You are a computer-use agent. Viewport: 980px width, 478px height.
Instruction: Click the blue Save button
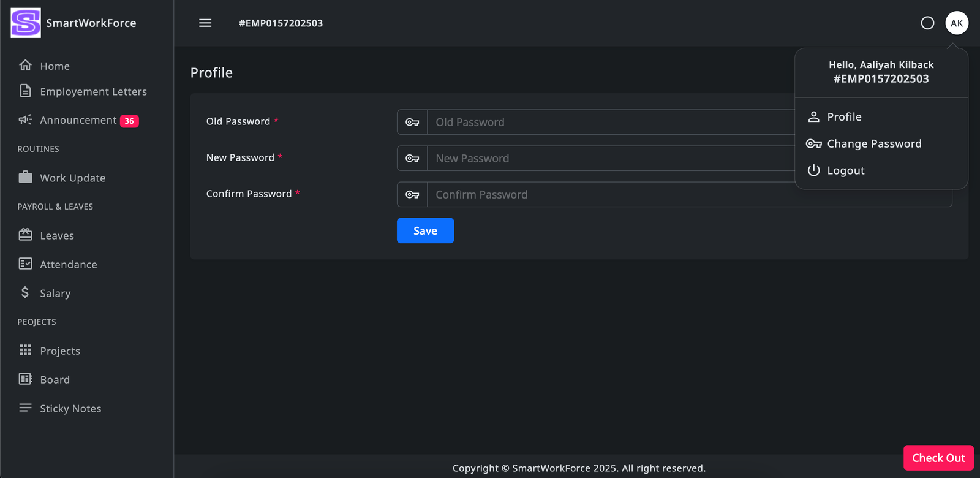click(425, 231)
